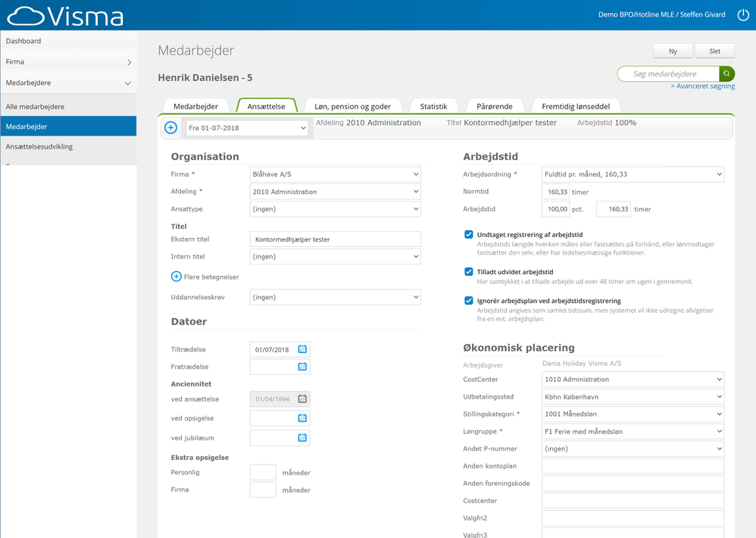756x538 pixels.
Task: Click the Slet button
Action: pos(715,51)
